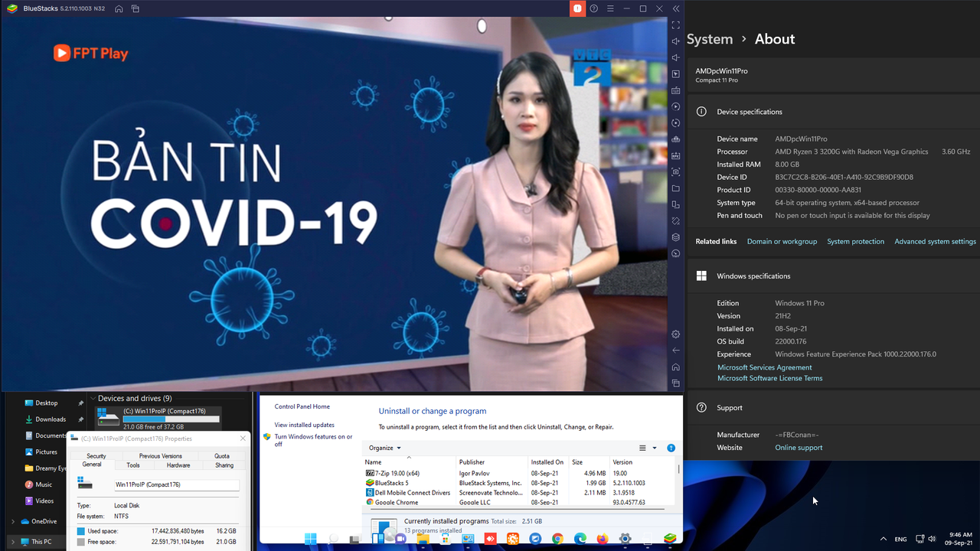Click the volume down icon in BlueStacks sidebar
The width and height of the screenshot is (980, 551).
[x=675, y=57]
